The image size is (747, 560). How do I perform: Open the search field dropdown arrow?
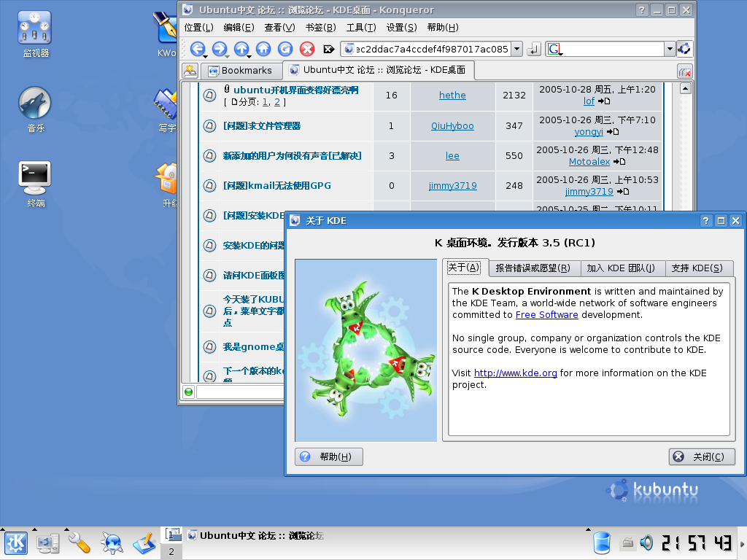click(670, 49)
